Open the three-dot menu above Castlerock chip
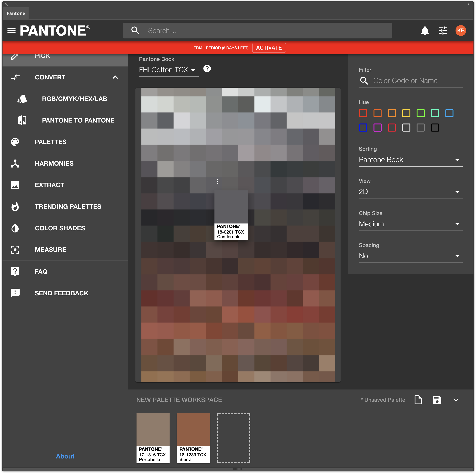 point(218,181)
